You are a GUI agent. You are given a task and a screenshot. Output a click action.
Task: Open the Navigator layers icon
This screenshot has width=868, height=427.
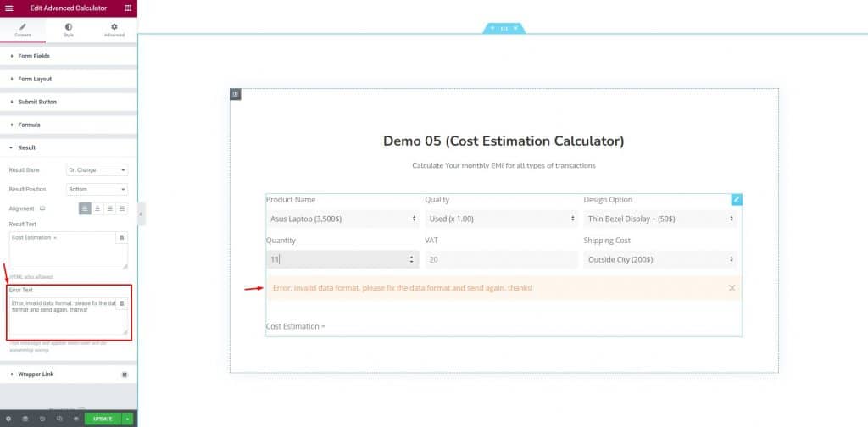[25, 419]
